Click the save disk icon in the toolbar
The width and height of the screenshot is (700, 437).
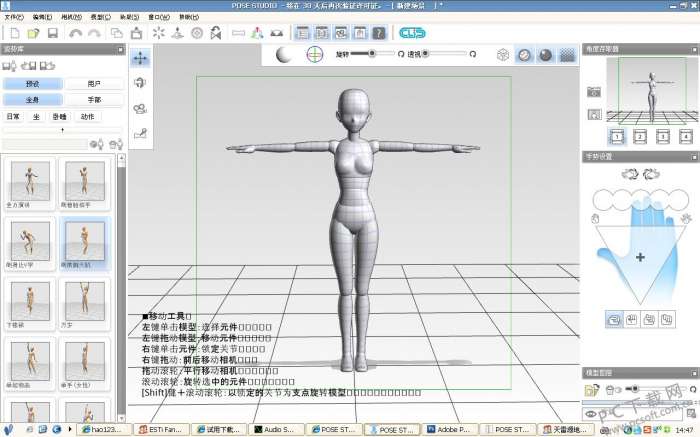point(52,33)
